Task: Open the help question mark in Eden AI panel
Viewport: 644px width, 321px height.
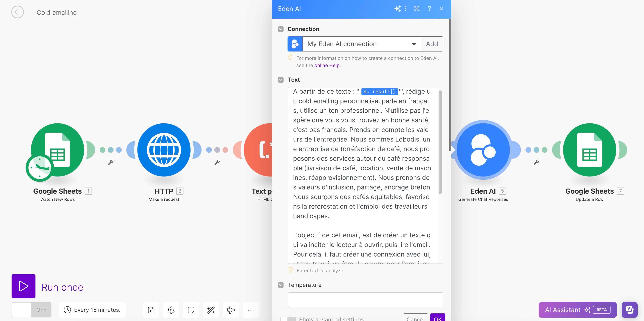Action: tap(429, 9)
